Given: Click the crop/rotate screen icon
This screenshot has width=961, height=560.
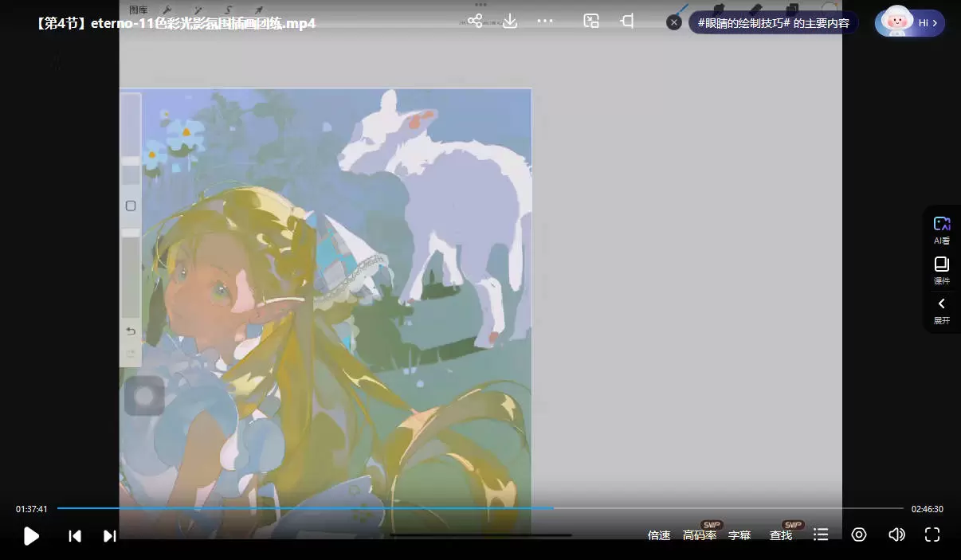Looking at the screenshot, I should [x=627, y=21].
